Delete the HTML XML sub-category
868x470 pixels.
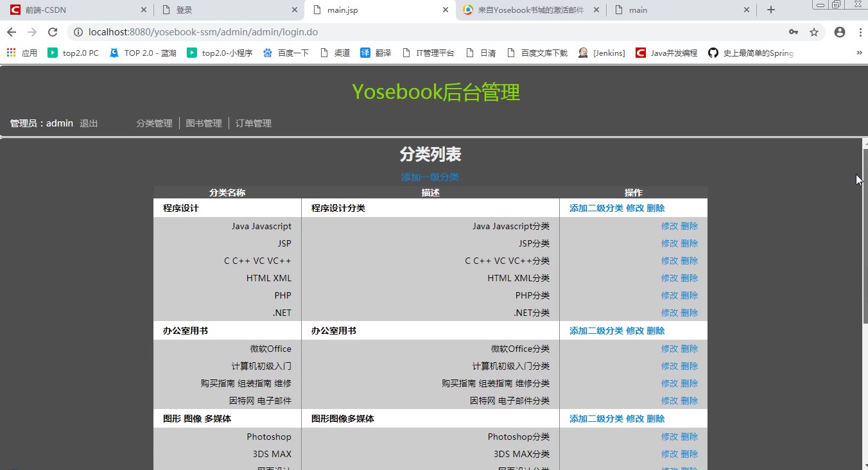click(689, 278)
